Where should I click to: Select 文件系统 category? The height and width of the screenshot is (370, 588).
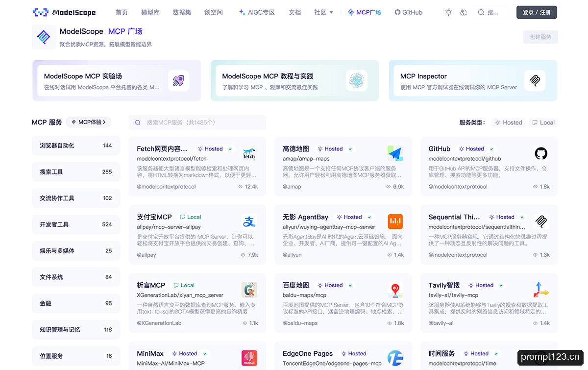(x=76, y=277)
